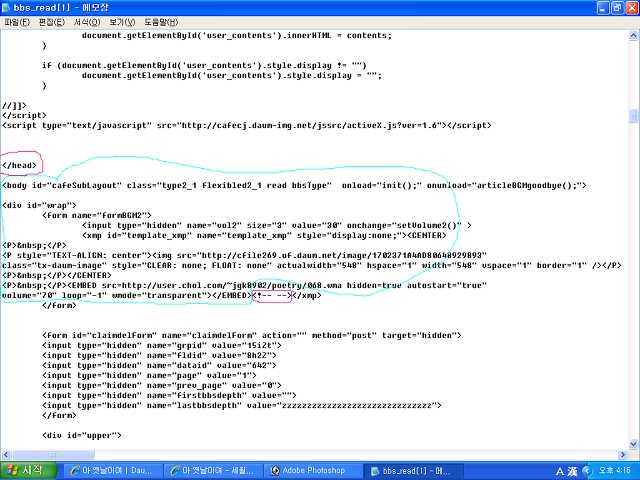
Task: Click the claimdelForm form tag line
Action: pyautogui.click(x=251, y=335)
